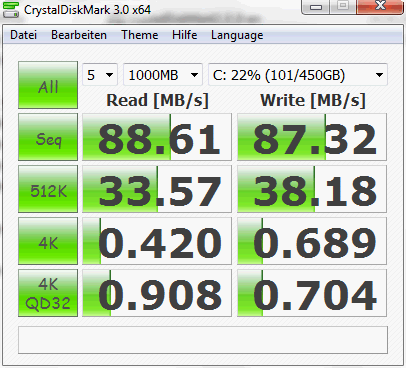406x368 pixels.
Task: Open the Theme menu
Action: tap(140, 35)
